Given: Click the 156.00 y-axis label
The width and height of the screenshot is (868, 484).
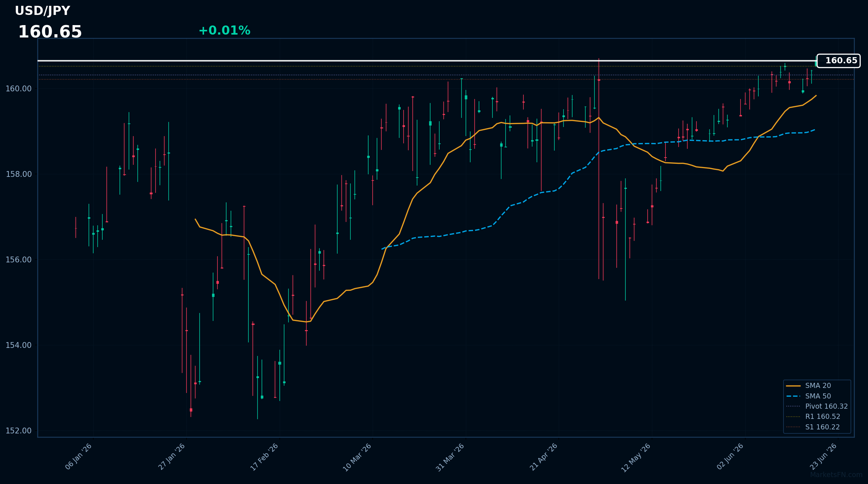Looking at the screenshot, I should [x=19, y=260].
